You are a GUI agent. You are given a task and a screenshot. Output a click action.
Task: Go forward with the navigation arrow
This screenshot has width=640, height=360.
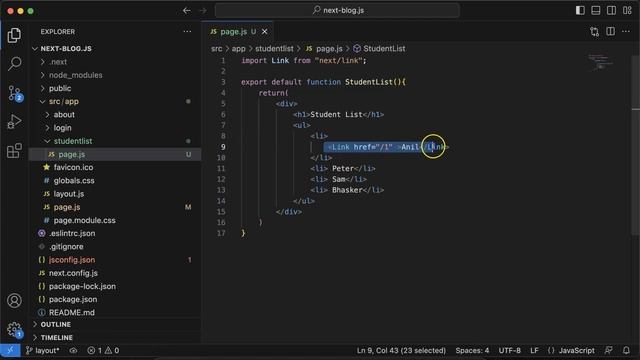(x=203, y=11)
